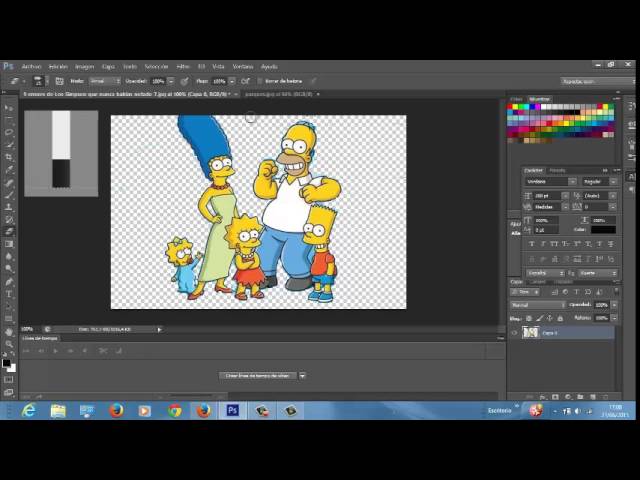
Task: Select the Brush tool
Action: click(x=9, y=194)
